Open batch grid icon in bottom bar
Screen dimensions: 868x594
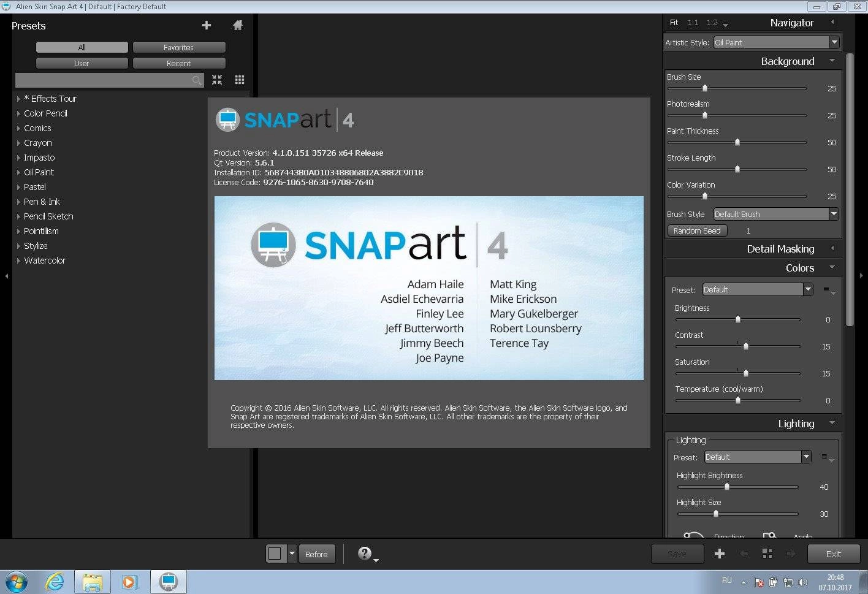767,554
